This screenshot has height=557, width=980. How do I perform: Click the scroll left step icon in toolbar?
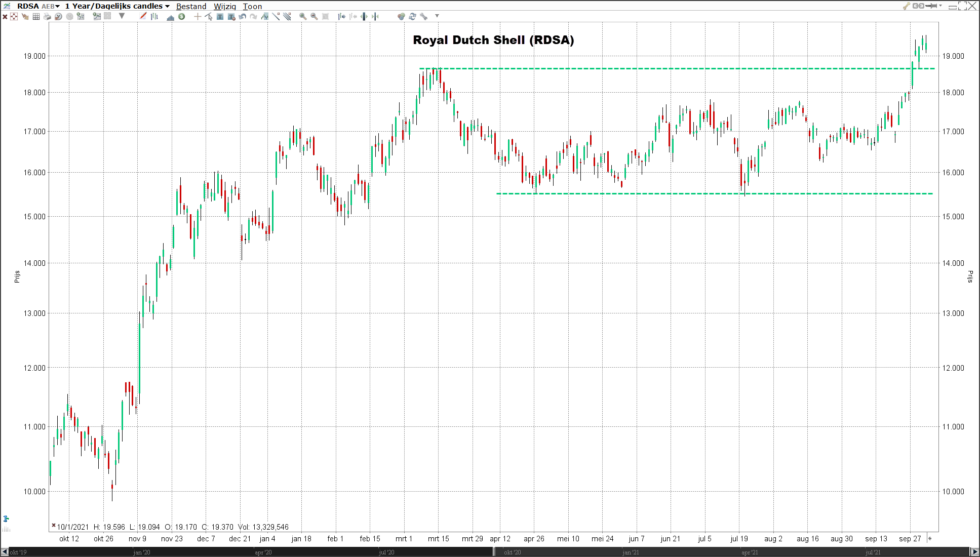pos(353,17)
